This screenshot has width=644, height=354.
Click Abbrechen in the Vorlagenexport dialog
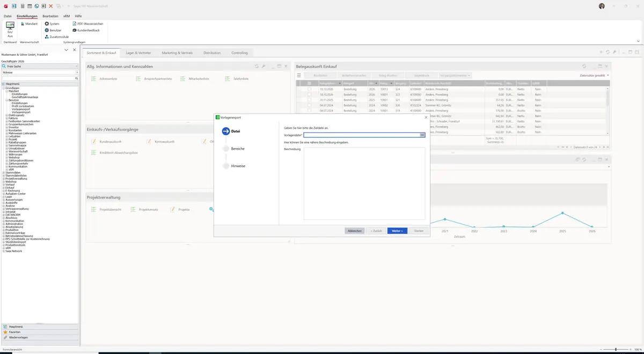click(355, 231)
